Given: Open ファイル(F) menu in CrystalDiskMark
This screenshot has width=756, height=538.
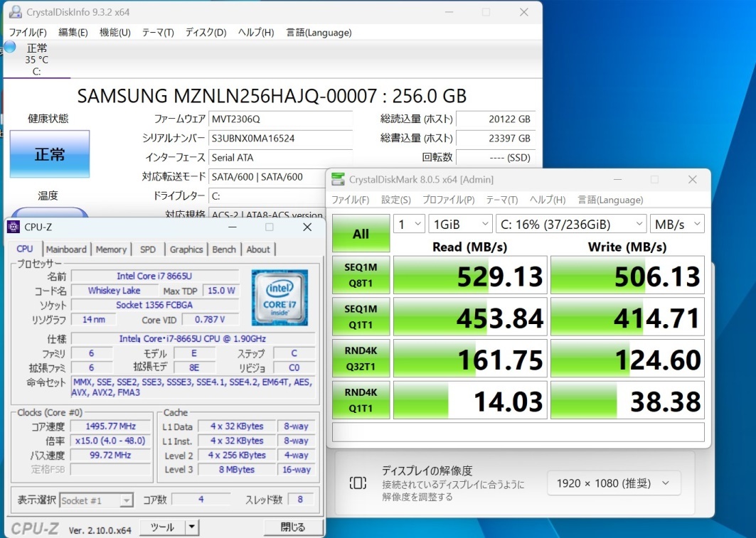Looking at the screenshot, I should 350,200.
